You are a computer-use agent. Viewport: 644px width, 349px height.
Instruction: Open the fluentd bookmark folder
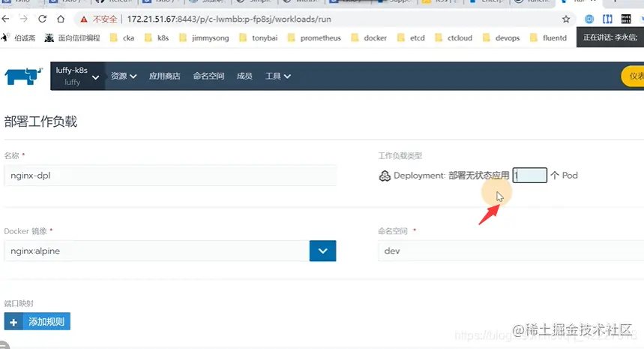pos(548,38)
